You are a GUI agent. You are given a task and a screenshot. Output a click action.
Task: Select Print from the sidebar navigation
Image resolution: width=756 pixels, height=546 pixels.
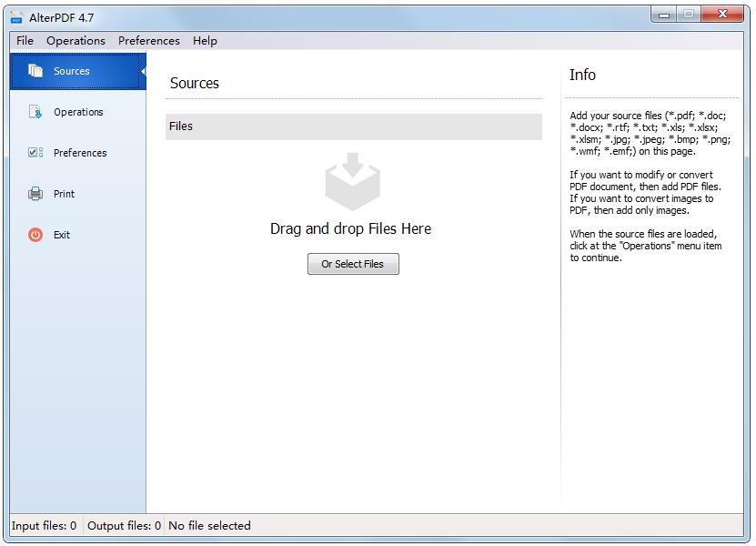coord(62,193)
